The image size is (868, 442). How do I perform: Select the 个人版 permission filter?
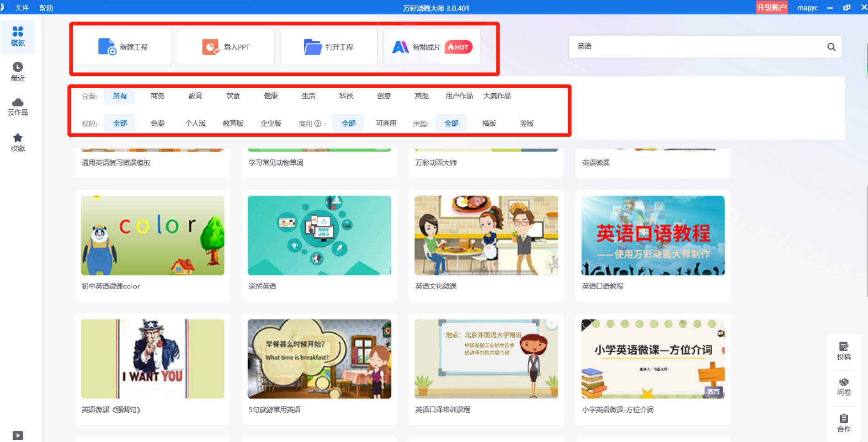point(195,123)
